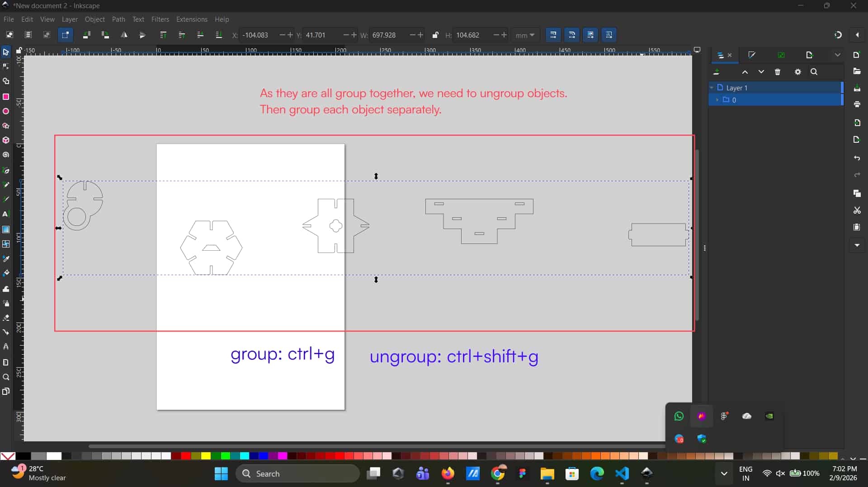
Task: Open the snapping options arrow
Action: pos(857,35)
